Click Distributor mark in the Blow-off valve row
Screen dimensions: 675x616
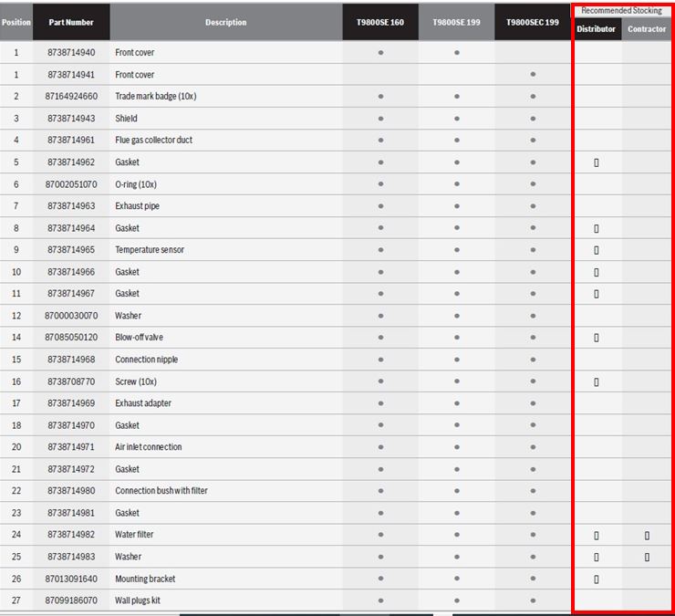(597, 338)
